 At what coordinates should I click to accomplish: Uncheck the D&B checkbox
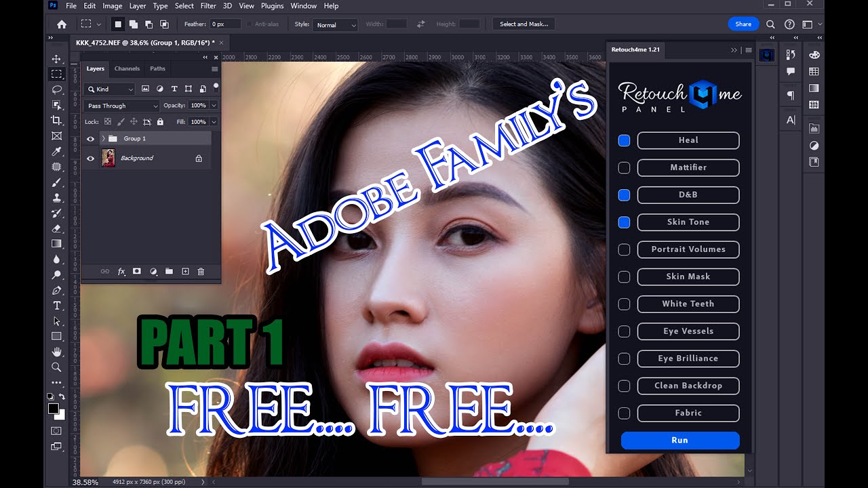pyautogui.click(x=624, y=195)
